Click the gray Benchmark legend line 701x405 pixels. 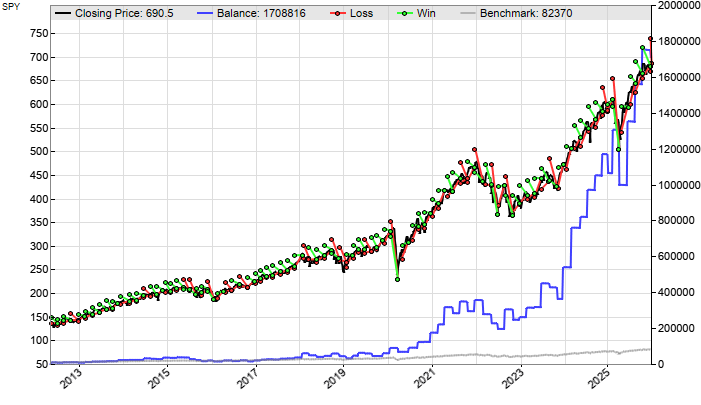(468, 13)
